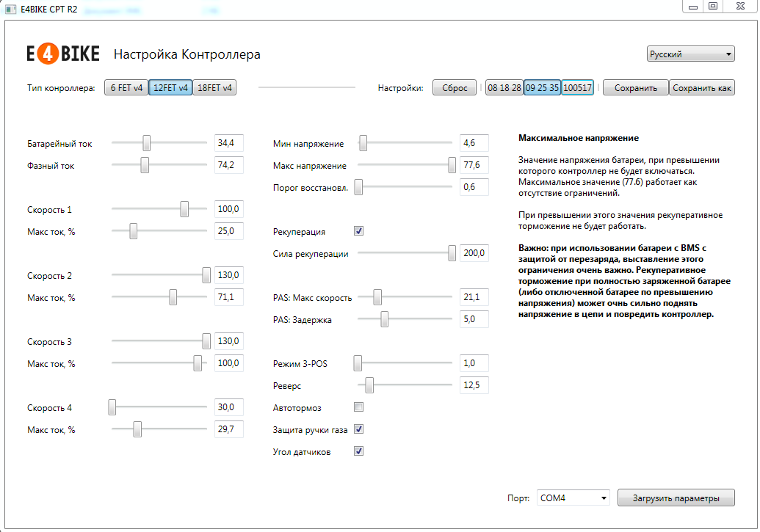Click Макс ток slider under Скорость 3
This screenshot has width=760, height=532.
pos(198,363)
